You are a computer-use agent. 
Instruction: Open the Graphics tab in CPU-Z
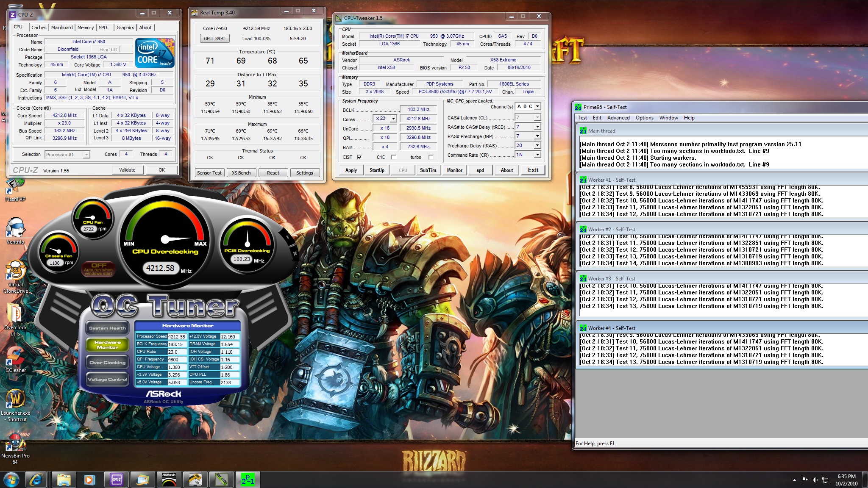pos(125,28)
